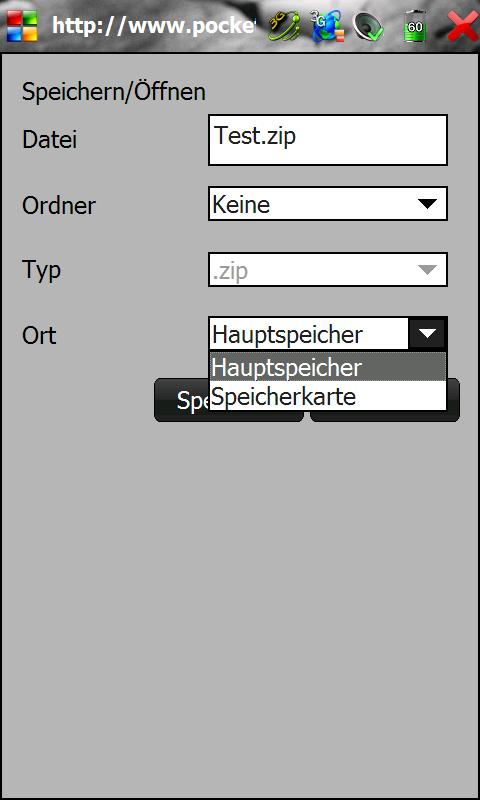
Task: Click the greyed Typ dropdown arrow
Action: pyautogui.click(x=427, y=270)
